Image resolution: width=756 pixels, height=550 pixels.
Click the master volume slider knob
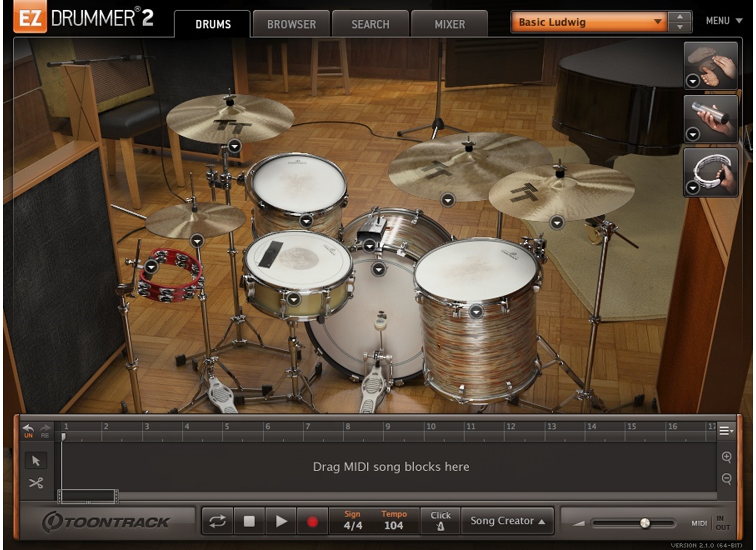[x=645, y=523]
